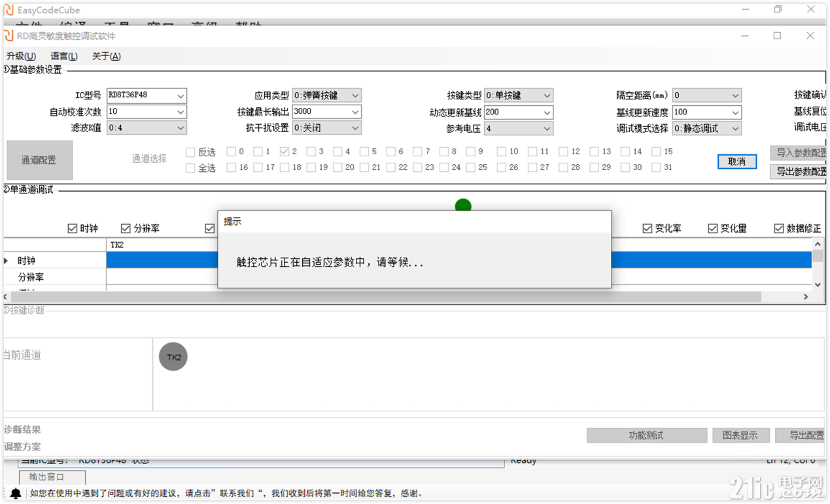Uncheck the 变化量 checkbox
Viewport: 830px width, 504px height.
[x=713, y=228]
